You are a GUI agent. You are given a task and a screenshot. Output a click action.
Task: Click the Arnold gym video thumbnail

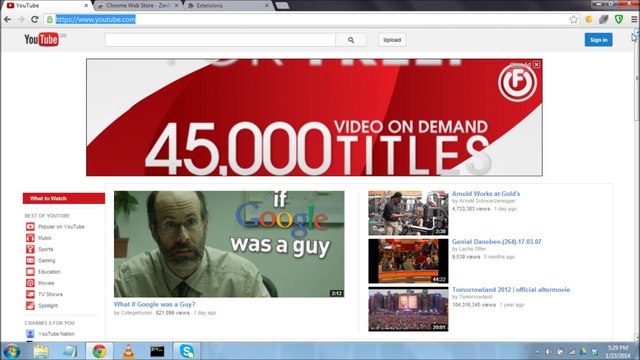(x=408, y=213)
